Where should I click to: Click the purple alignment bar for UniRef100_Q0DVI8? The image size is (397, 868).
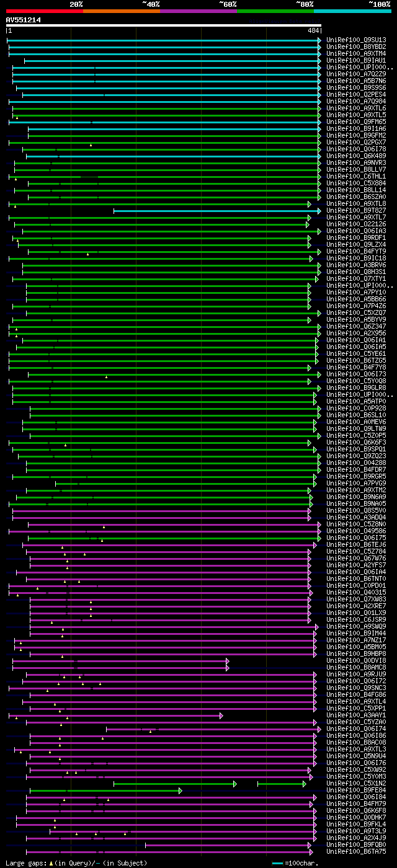click(120, 660)
